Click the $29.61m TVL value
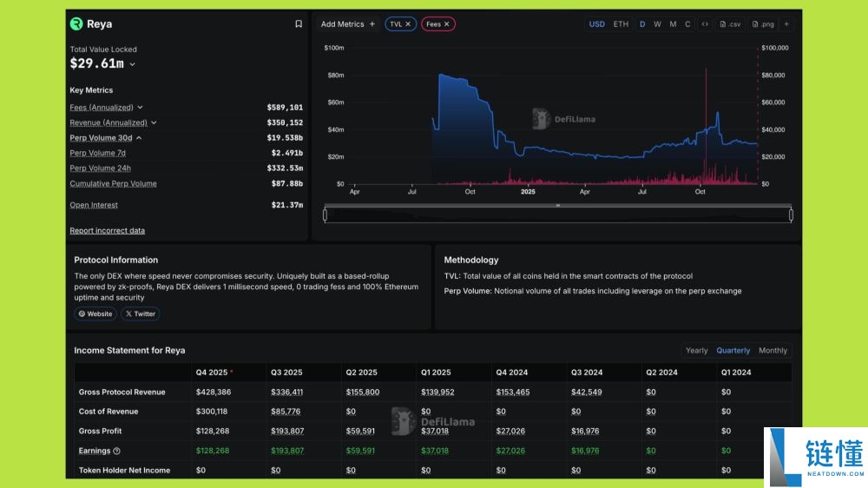The image size is (868, 488). click(x=97, y=63)
